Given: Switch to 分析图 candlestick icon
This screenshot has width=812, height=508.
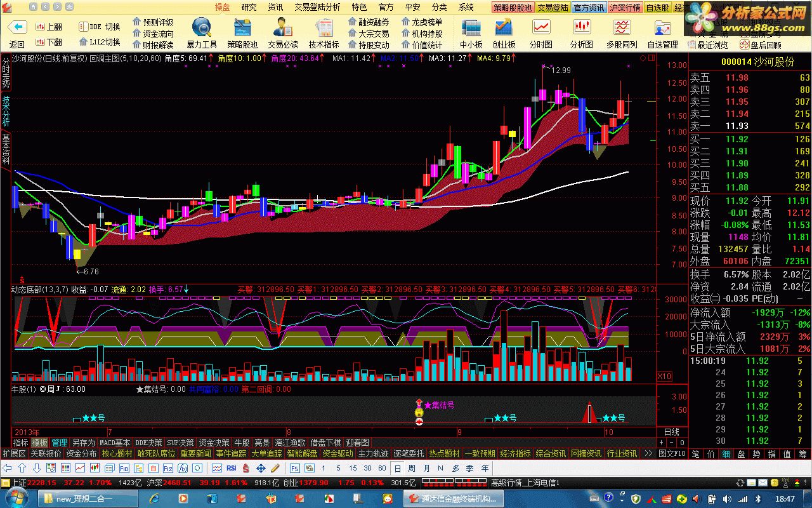Looking at the screenshot, I should [x=581, y=27].
